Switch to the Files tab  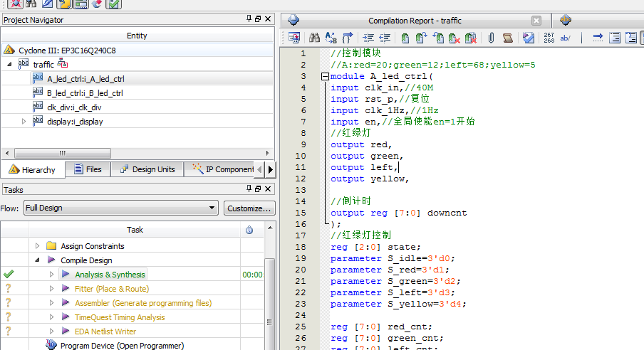click(x=87, y=169)
